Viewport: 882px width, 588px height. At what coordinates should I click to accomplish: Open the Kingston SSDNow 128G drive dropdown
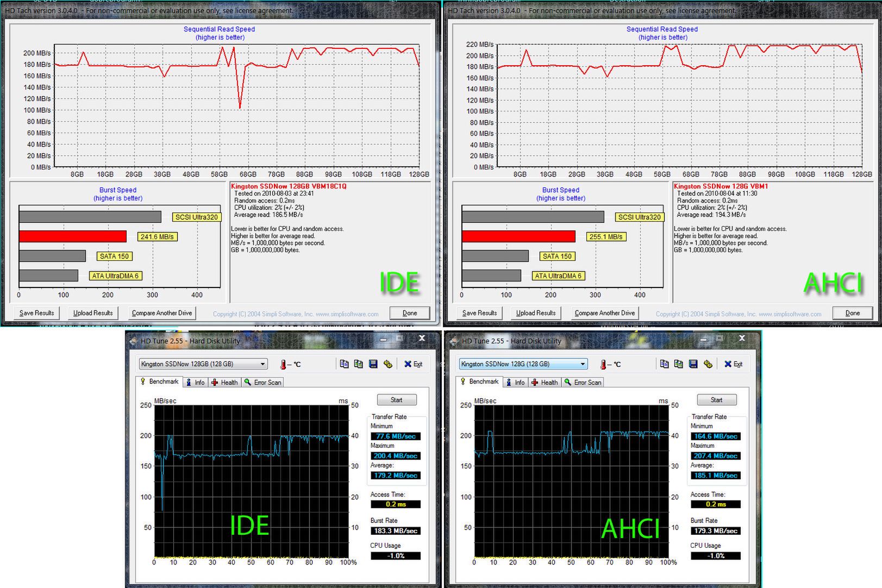tap(523, 364)
